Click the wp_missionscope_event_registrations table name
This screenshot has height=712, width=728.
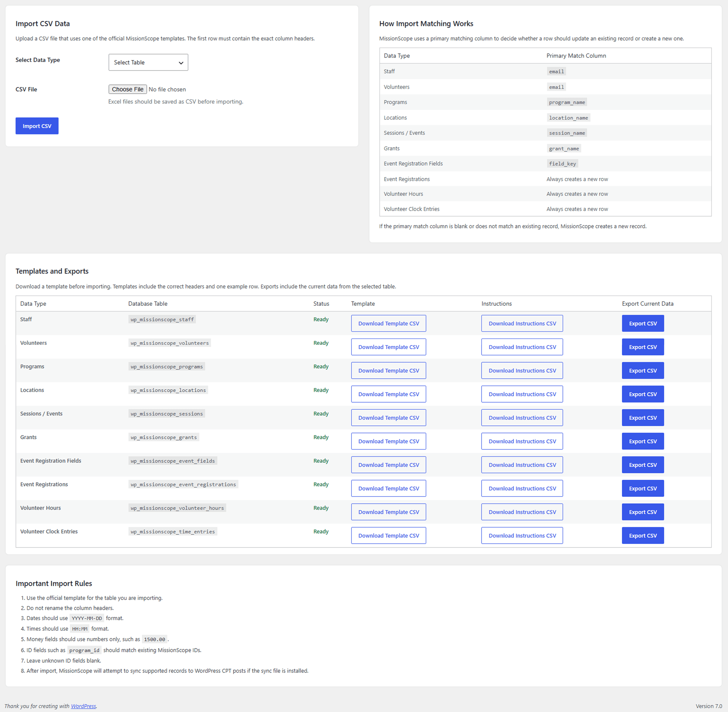click(x=183, y=484)
